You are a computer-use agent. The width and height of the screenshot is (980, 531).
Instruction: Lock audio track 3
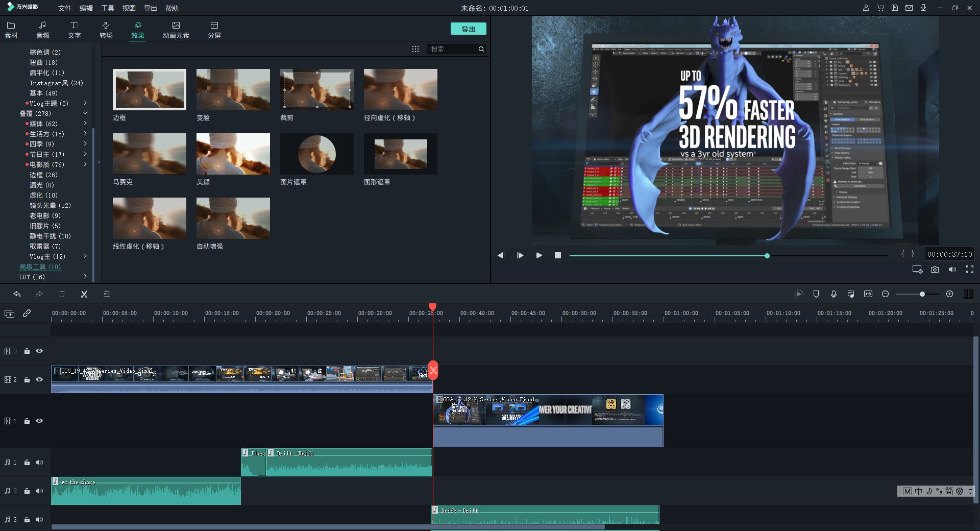(x=27, y=520)
